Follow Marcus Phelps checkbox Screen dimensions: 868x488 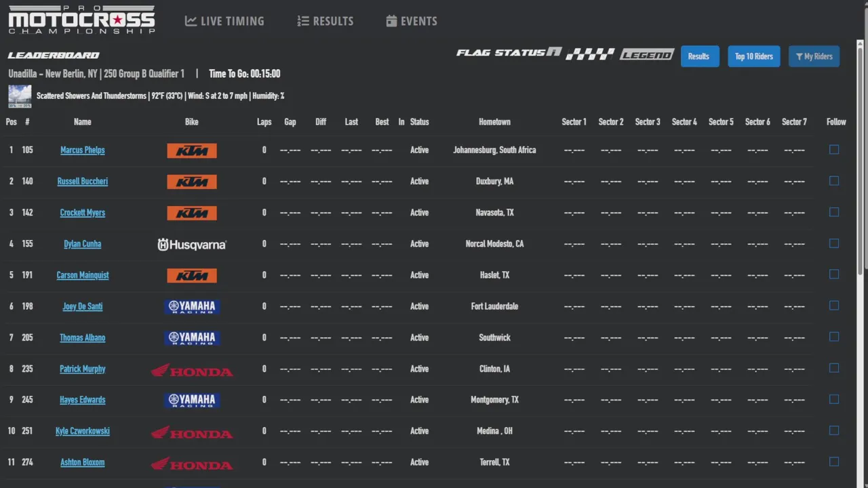834,150
